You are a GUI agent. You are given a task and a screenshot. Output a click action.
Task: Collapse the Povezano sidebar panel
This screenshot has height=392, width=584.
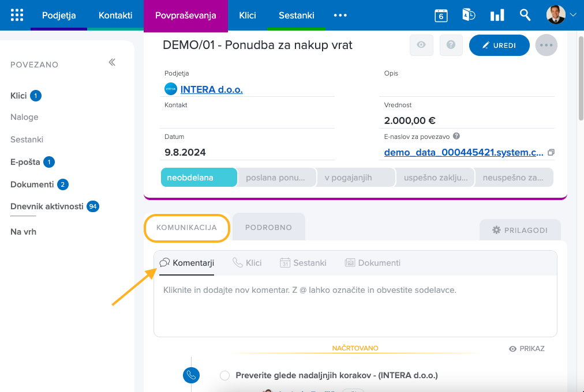pos(112,62)
